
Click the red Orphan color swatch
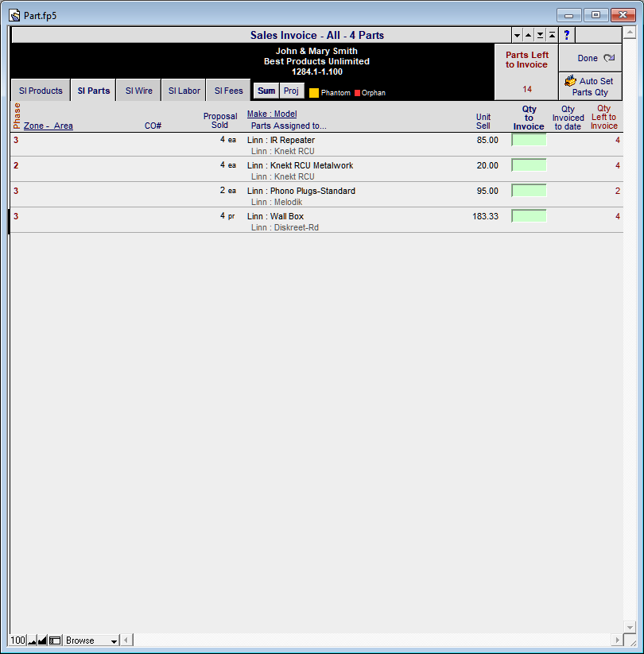coord(357,93)
